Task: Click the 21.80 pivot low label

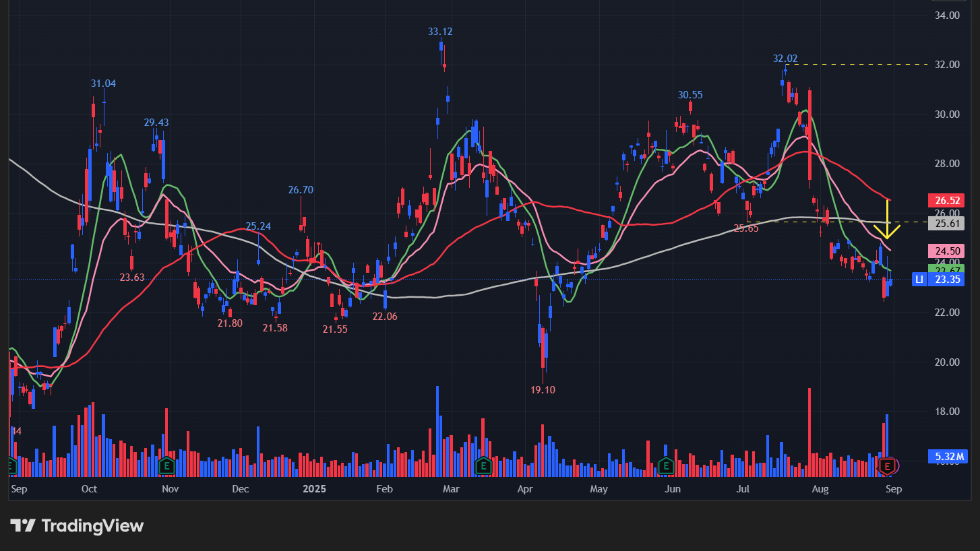Action: 230,323
